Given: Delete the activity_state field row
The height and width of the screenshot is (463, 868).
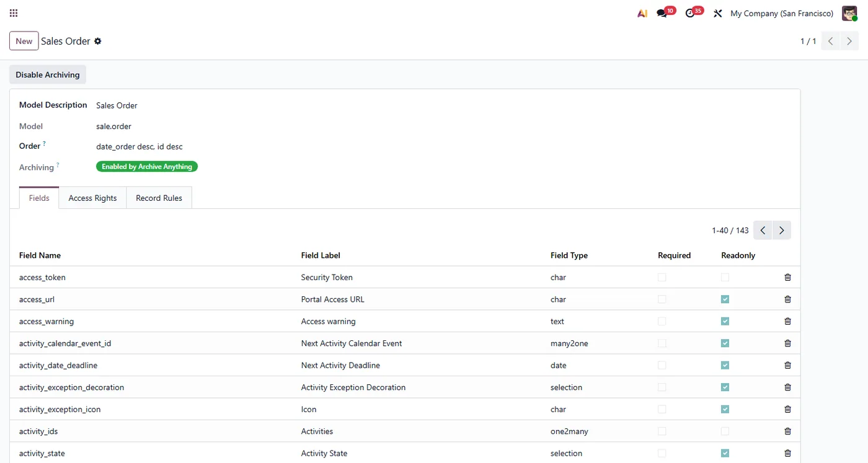Looking at the screenshot, I should point(787,454).
